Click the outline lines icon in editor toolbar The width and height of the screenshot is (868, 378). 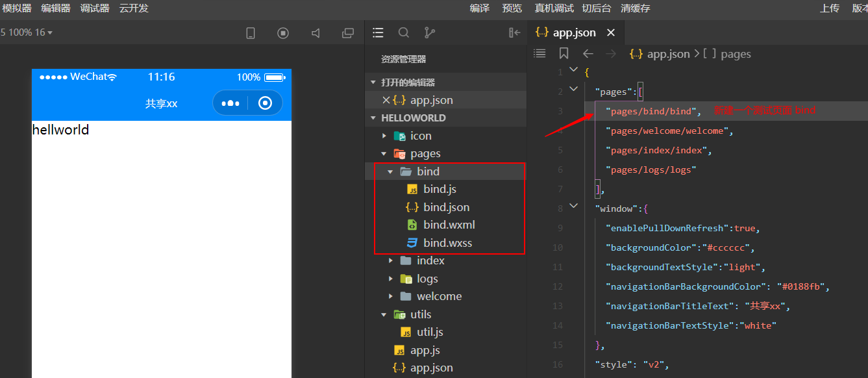point(539,54)
